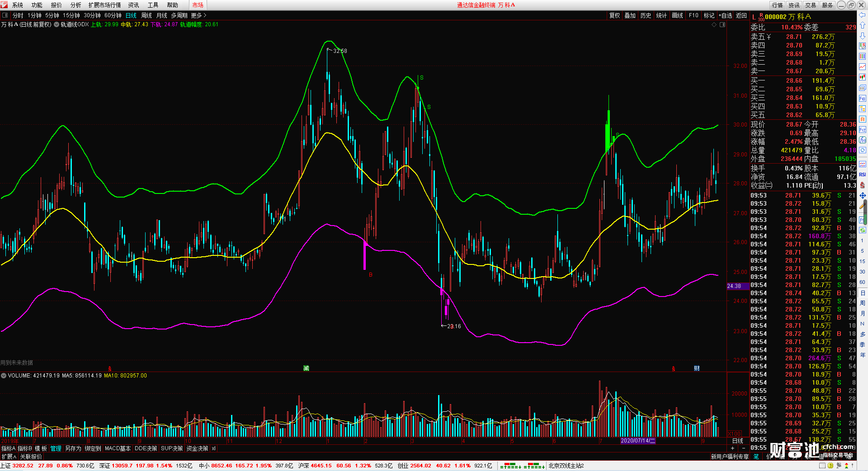Click the 24.38 price marker on axis
868x471 pixels.
point(737,286)
